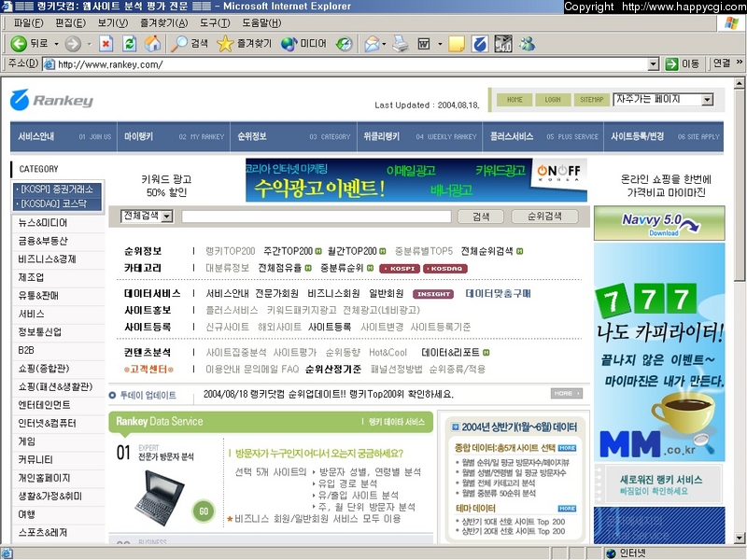This screenshot has width=747, height=560.
Task: Open the 위클리랭키 tab
Action: pos(419,136)
